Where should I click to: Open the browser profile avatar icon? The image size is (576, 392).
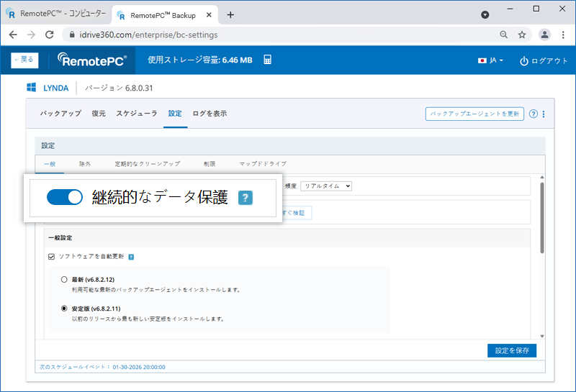point(544,35)
